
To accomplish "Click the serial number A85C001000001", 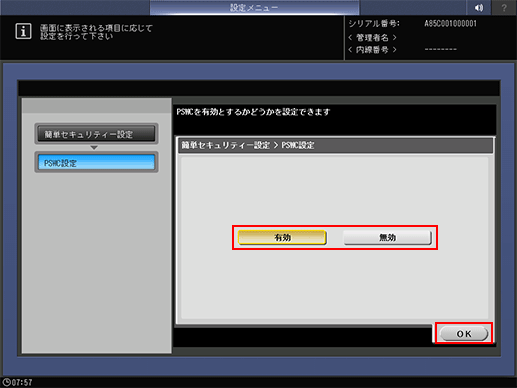I will pyautogui.click(x=450, y=24).
